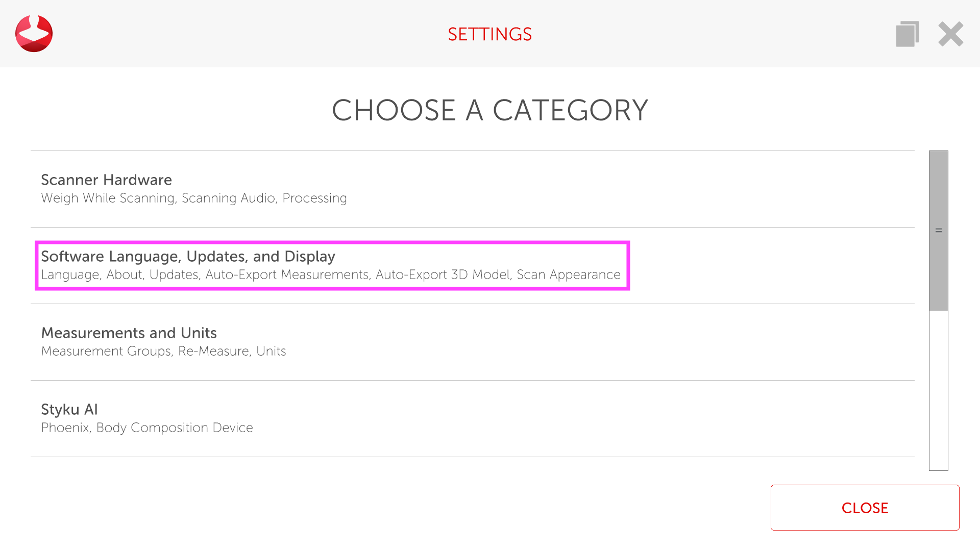
Task: Open Software Language, Updates, and Display
Action: 188,257
